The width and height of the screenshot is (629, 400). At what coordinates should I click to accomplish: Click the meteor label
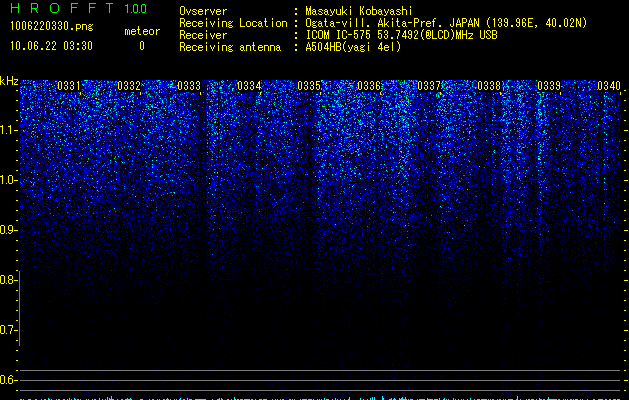pos(142,31)
